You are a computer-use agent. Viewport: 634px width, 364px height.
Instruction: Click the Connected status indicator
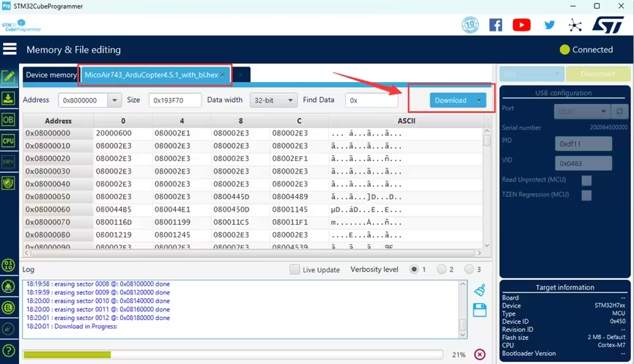(x=586, y=49)
